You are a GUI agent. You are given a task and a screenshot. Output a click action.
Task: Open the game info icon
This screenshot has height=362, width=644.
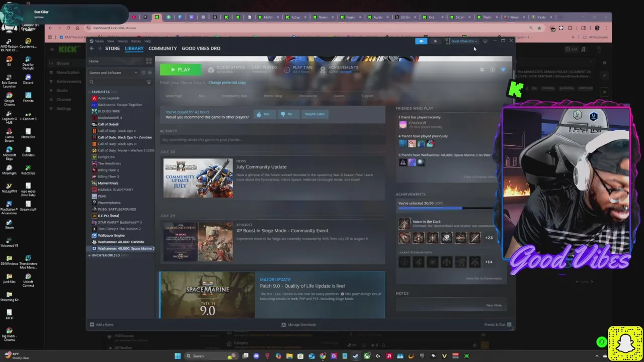493,70
